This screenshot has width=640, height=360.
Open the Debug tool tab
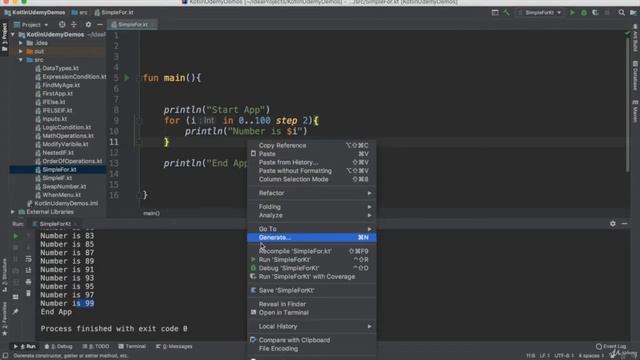click(x=59, y=347)
